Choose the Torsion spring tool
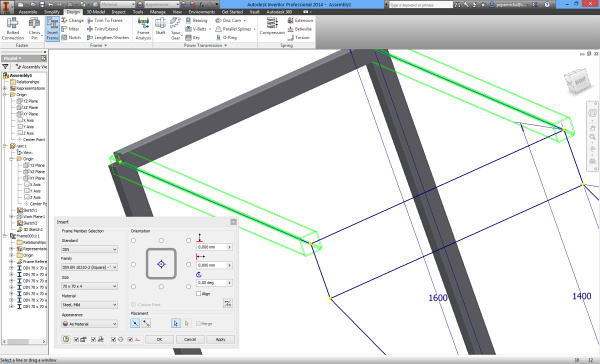Image resolution: width=600 pixels, height=364 pixels. coord(298,38)
